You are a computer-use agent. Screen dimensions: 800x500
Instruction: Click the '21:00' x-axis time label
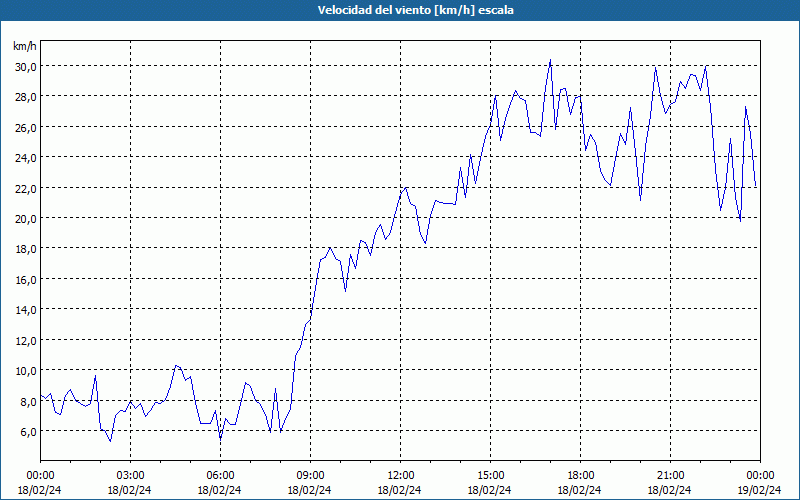(x=670, y=476)
